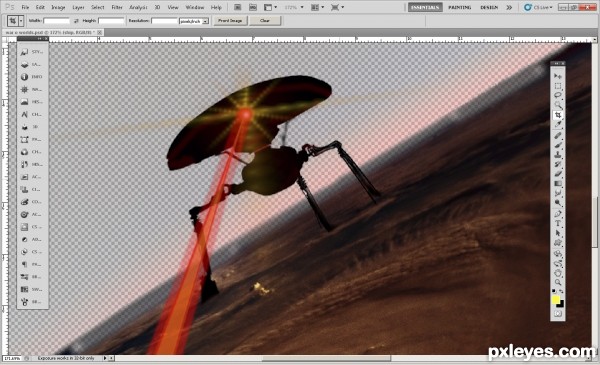Click the Width input field

[x=57, y=21]
